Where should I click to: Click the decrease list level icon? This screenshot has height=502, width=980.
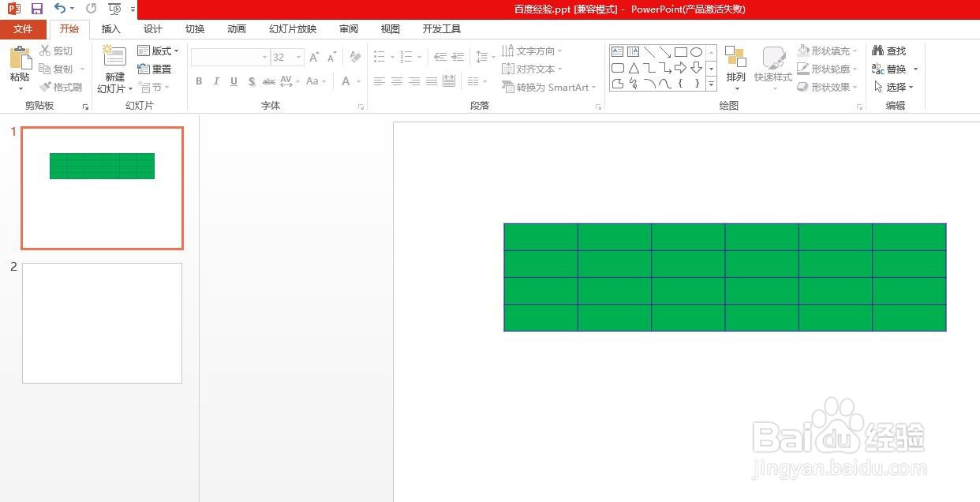click(440, 57)
